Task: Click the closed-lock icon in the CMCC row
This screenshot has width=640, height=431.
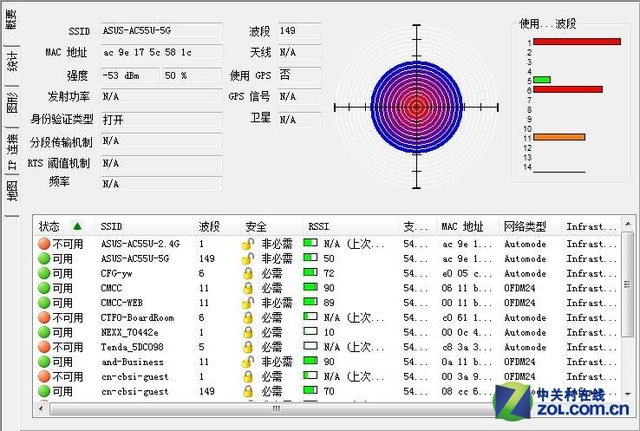Action: point(248,288)
